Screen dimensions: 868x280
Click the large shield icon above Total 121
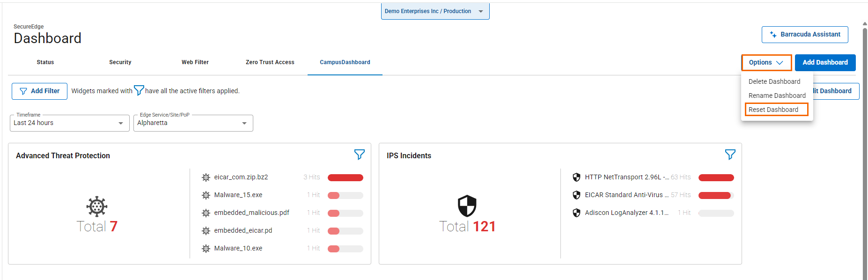[x=467, y=206]
